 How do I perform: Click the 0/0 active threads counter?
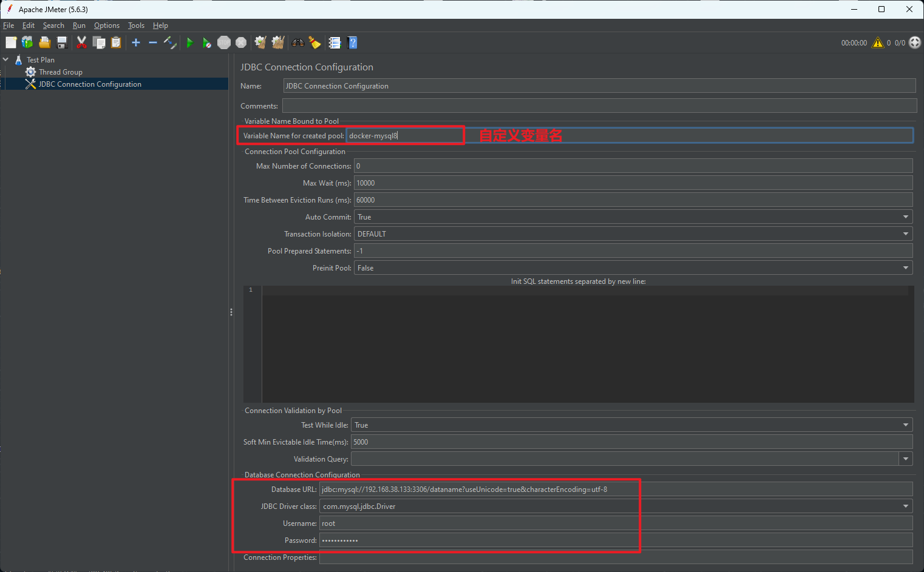click(x=900, y=43)
